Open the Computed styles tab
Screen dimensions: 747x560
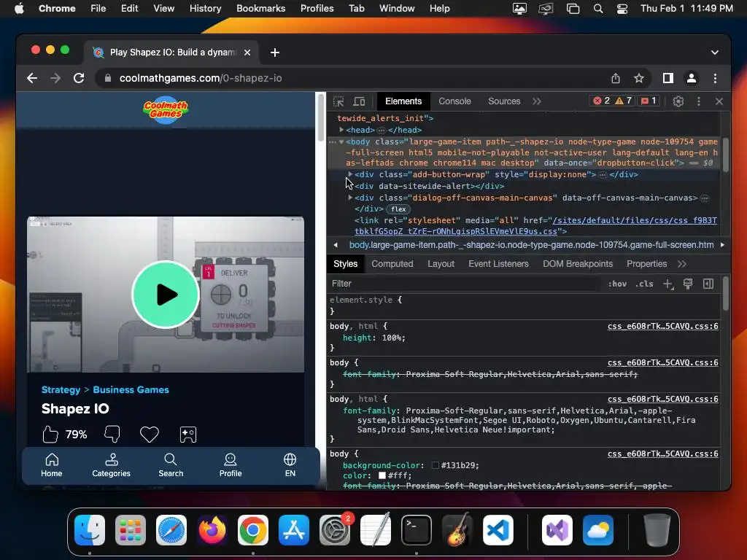(392, 264)
